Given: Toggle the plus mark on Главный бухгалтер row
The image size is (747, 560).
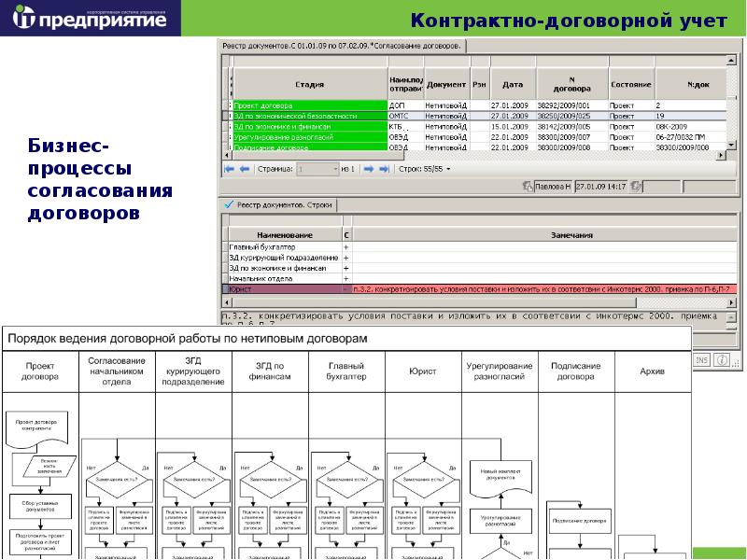Looking at the screenshot, I should (x=346, y=247).
